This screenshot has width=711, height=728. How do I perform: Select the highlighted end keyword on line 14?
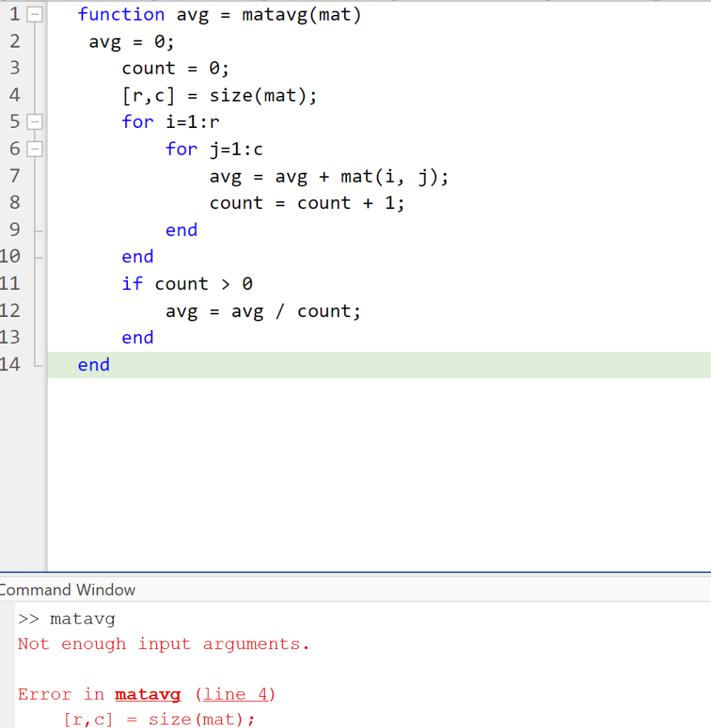[x=94, y=364]
